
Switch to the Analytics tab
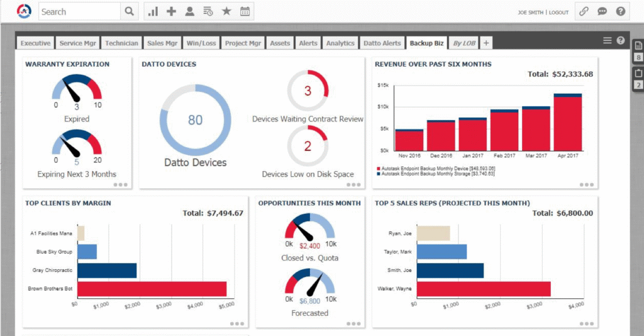pyautogui.click(x=340, y=43)
